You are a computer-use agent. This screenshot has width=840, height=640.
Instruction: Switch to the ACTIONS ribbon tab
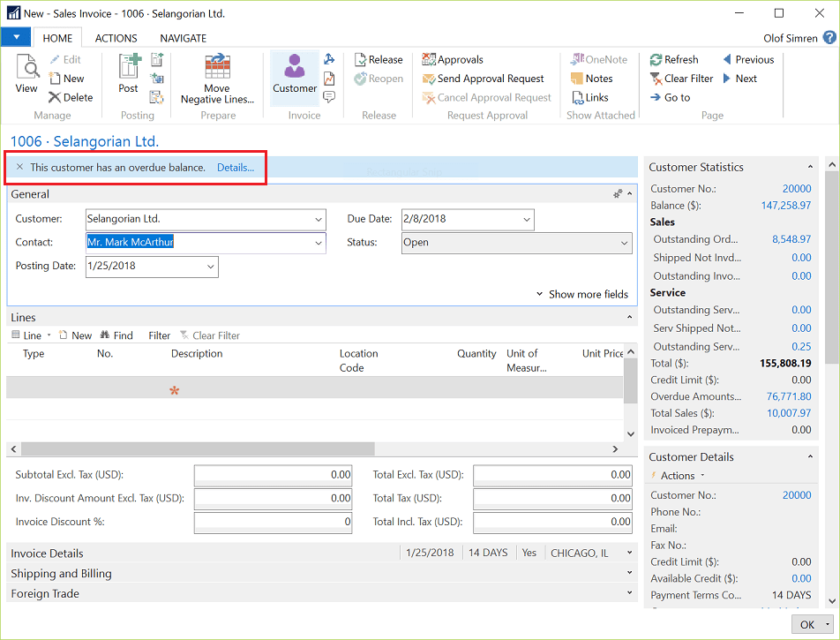point(116,38)
